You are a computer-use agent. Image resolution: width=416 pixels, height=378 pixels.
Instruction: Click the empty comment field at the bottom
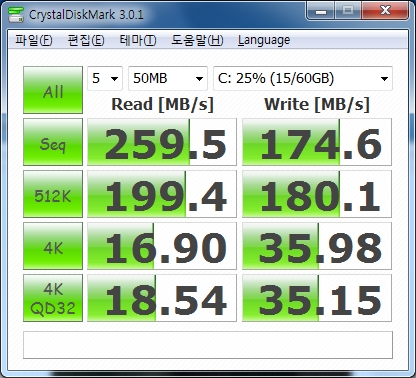[208, 345]
